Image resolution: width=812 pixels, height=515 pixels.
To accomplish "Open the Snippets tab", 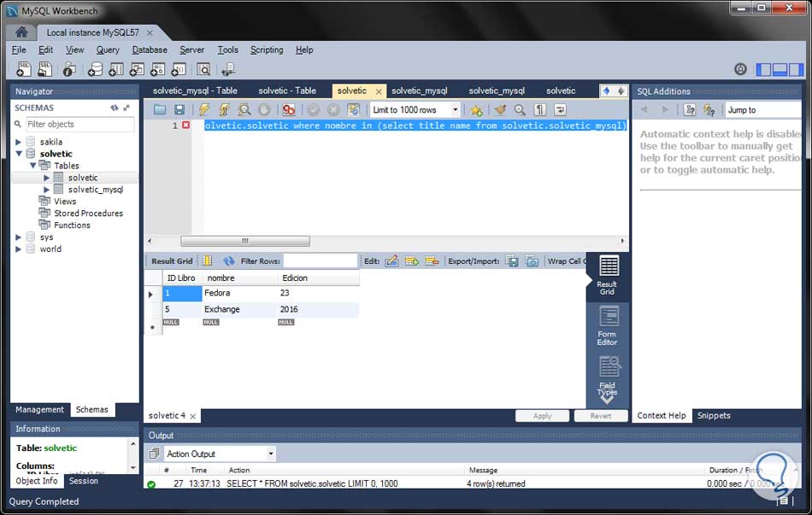I will tap(714, 416).
